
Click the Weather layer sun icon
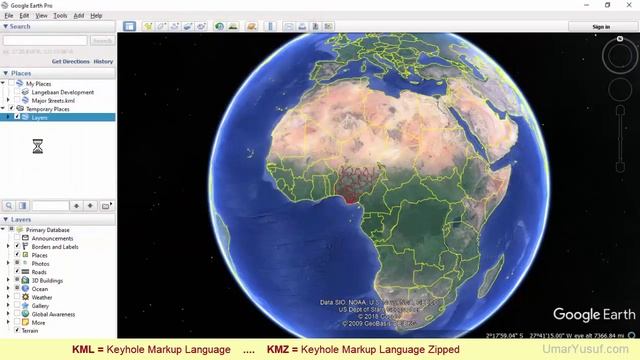[25, 297]
